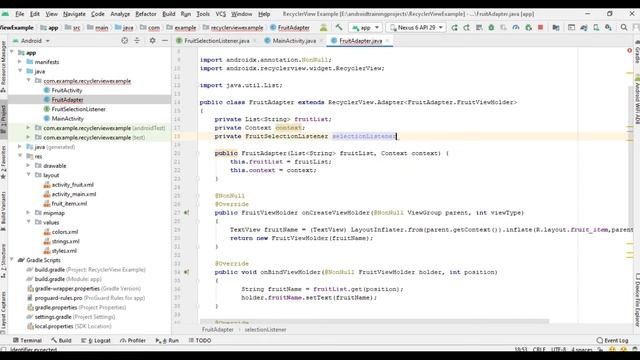Open the Run tool window
This screenshot has height=360, width=640.
(x=167, y=340)
